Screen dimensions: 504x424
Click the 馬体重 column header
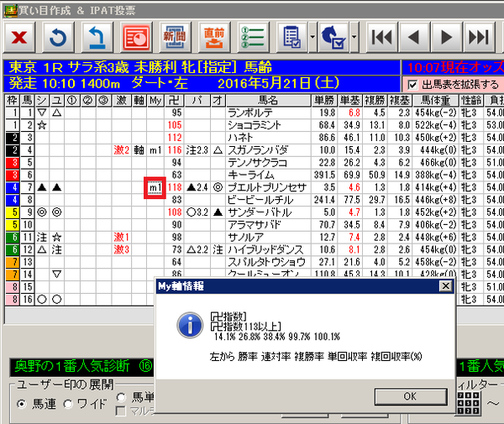pyautogui.click(x=435, y=100)
